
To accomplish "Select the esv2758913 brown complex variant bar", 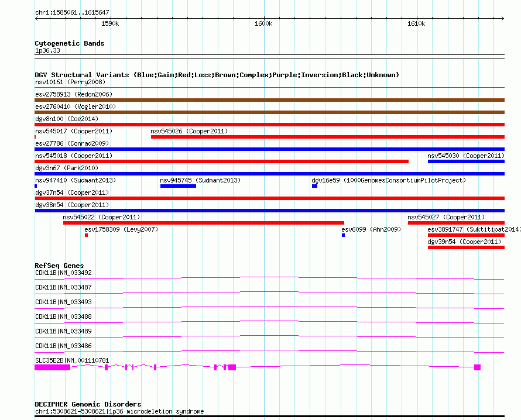I will (x=269, y=100).
